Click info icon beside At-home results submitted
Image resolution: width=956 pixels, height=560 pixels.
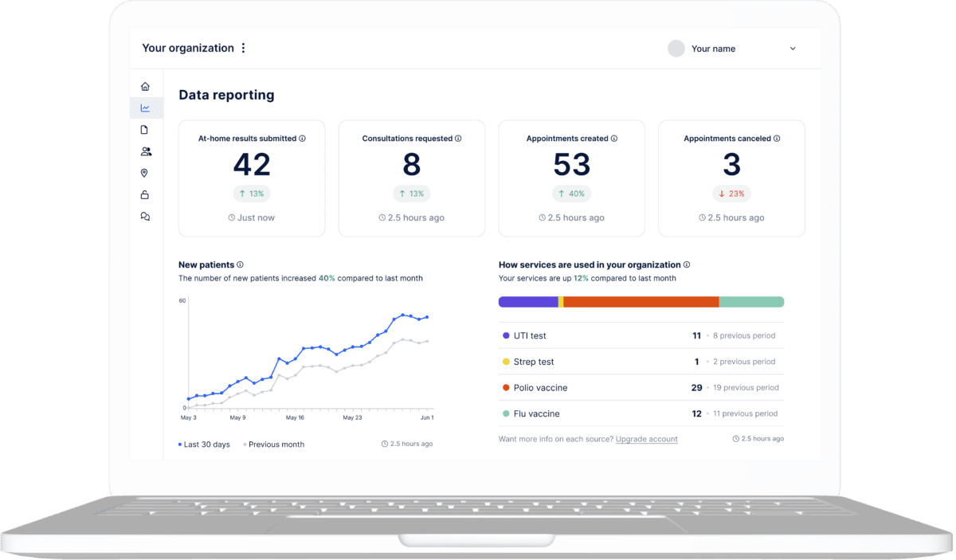tap(303, 139)
